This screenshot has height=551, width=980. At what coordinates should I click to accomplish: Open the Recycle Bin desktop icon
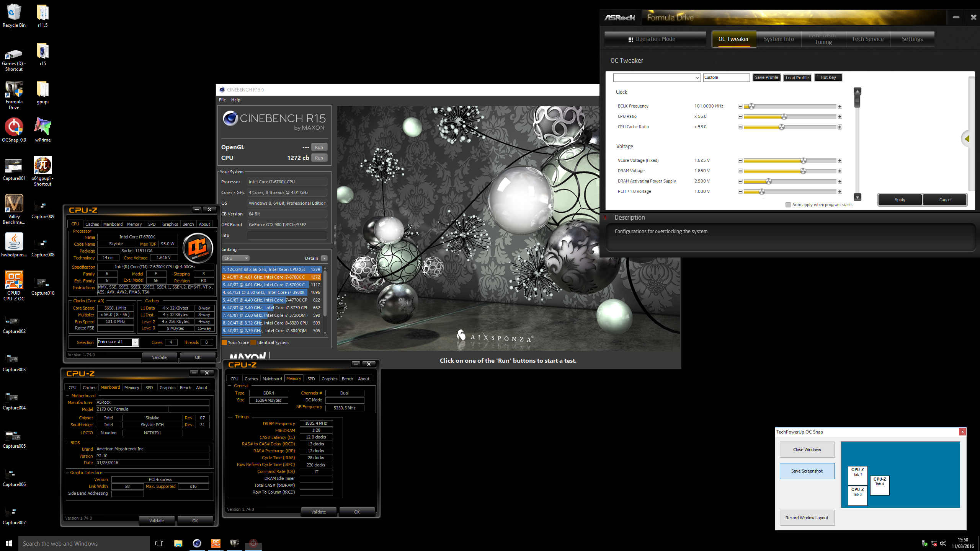[x=14, y=16]
